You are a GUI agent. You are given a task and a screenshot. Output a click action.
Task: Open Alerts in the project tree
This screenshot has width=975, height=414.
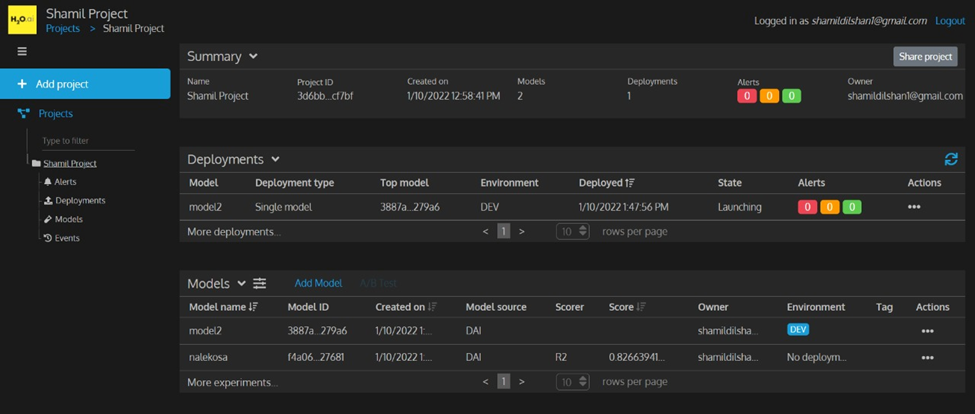click(x=65, y=182)
